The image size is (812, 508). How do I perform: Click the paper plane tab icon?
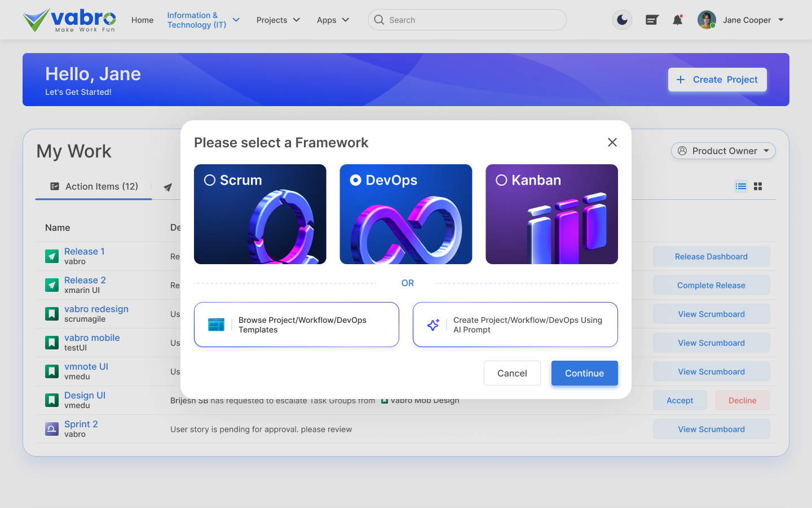pos(167,187)
